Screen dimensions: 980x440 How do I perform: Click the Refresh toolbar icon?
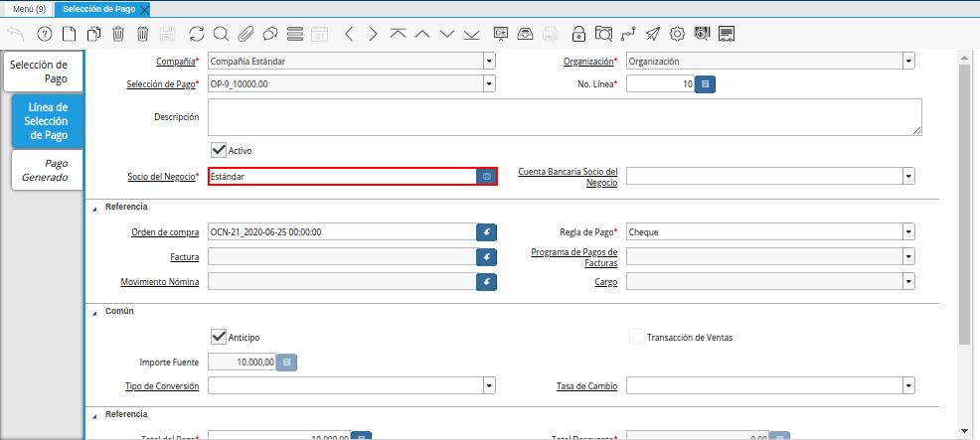pyautogui.click(x=196, y=34)
